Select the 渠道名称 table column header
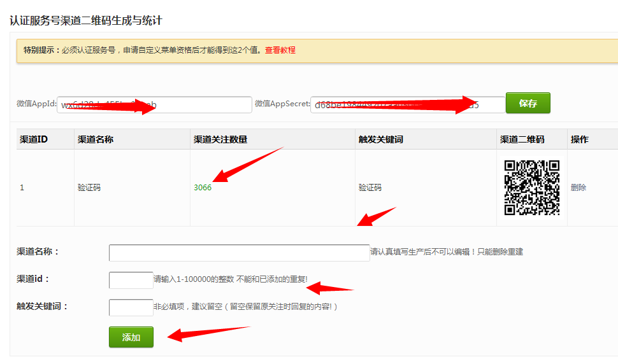Viewport: 618px width, 364px height. 96,139
